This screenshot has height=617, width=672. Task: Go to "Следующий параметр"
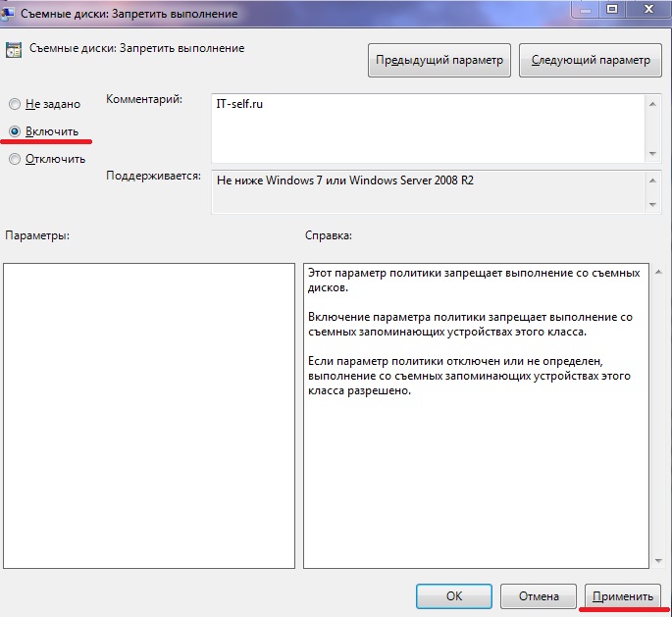click(x=591, y=61)
